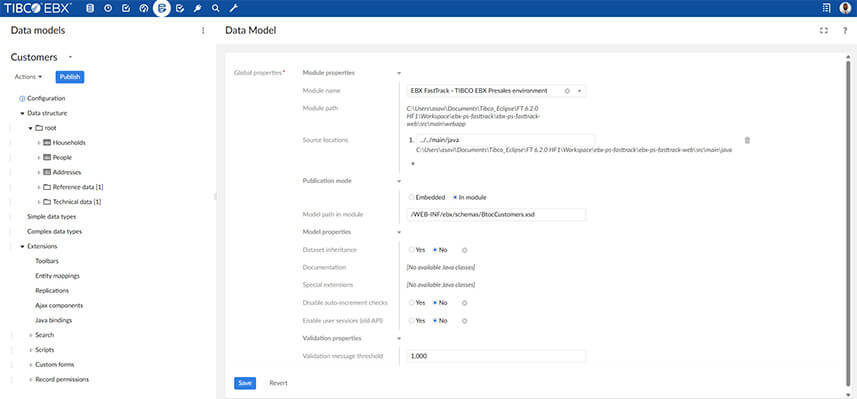This screenshot has width=857, height=399.
Task: Click the Configuration info icon
Action: click(x=22, y=98)
